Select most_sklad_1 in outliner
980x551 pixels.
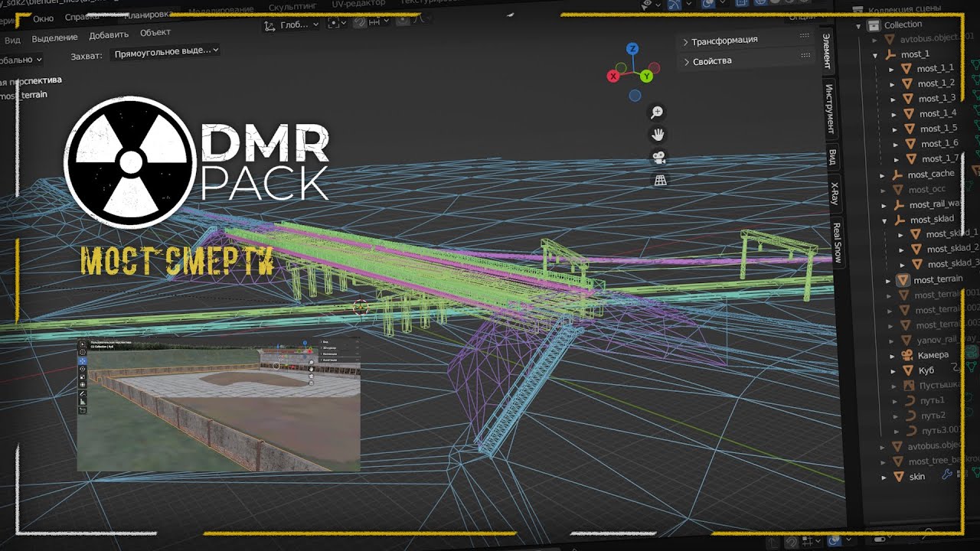coord(952,234)
